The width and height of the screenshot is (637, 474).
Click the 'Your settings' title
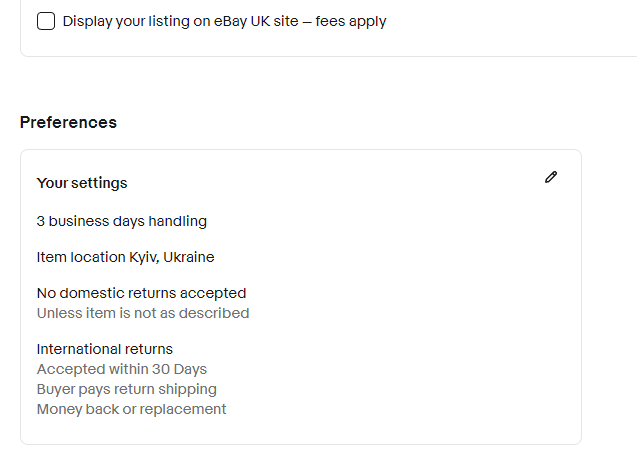point(82,183)
